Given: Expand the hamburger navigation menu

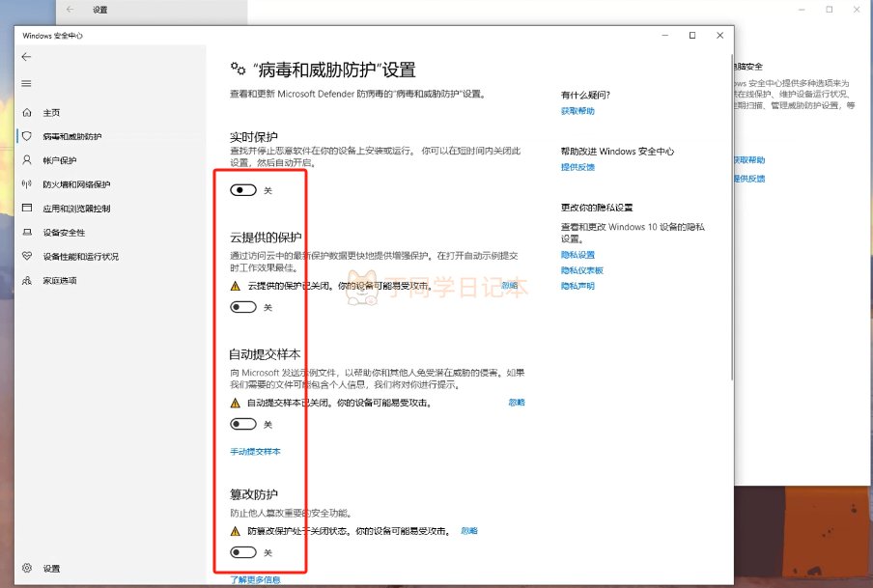Looking at the screenshot, I should pos(26,83).
